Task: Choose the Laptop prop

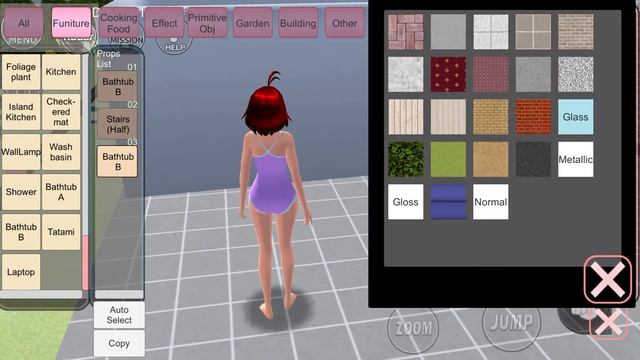Action: pos(21,272)
